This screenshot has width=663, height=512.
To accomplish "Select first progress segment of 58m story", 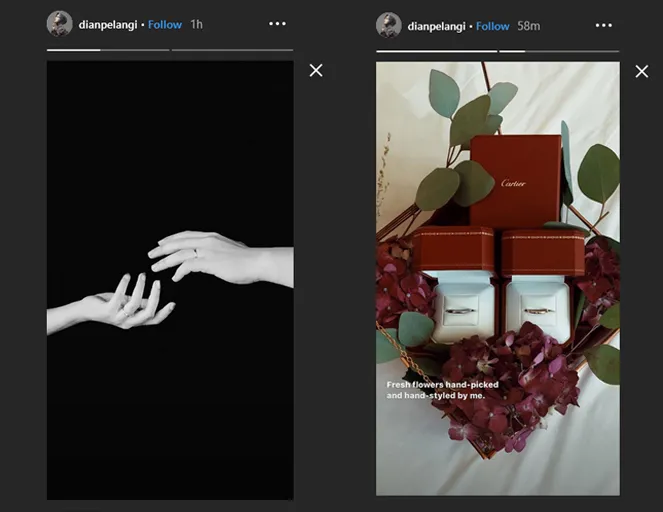I will (436, 50).
